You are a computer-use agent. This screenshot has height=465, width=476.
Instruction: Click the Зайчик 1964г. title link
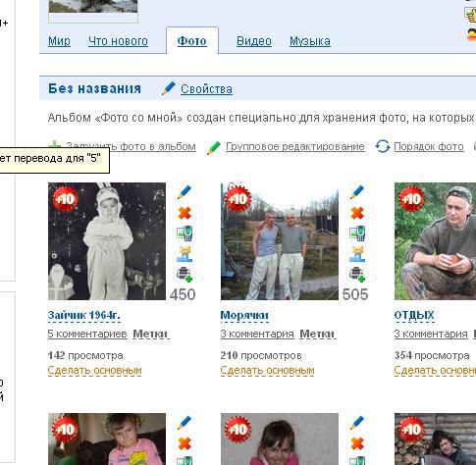[84, 315]
